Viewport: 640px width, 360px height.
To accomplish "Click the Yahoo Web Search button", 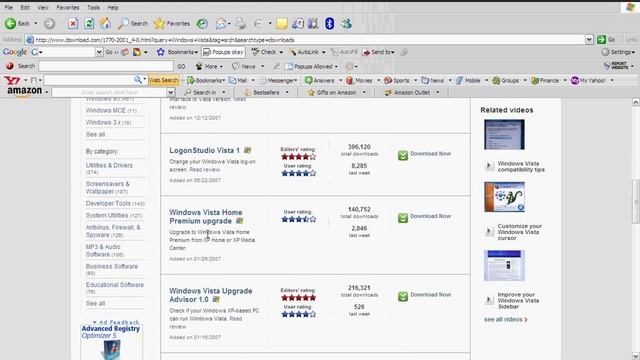I will click(163, 80).
